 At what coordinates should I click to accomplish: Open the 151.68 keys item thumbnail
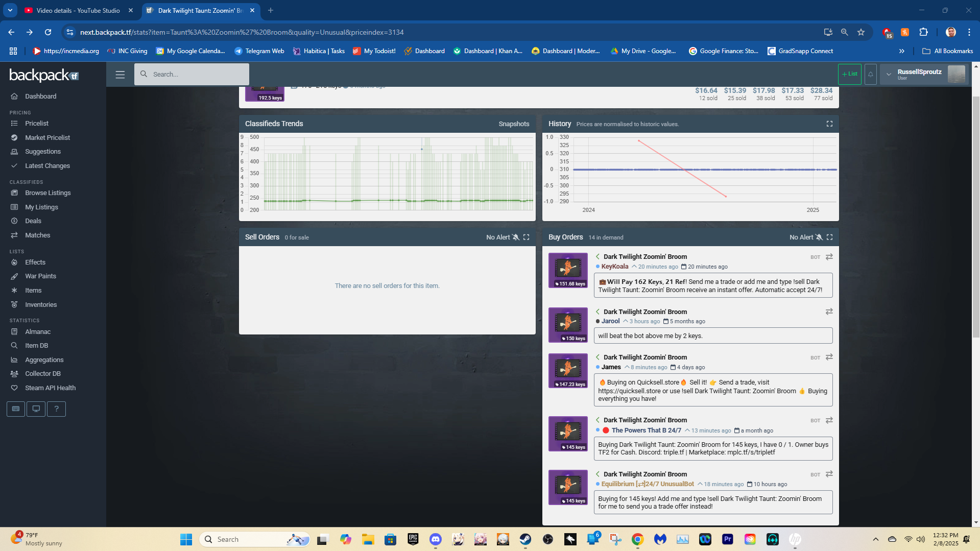[568, 270]
